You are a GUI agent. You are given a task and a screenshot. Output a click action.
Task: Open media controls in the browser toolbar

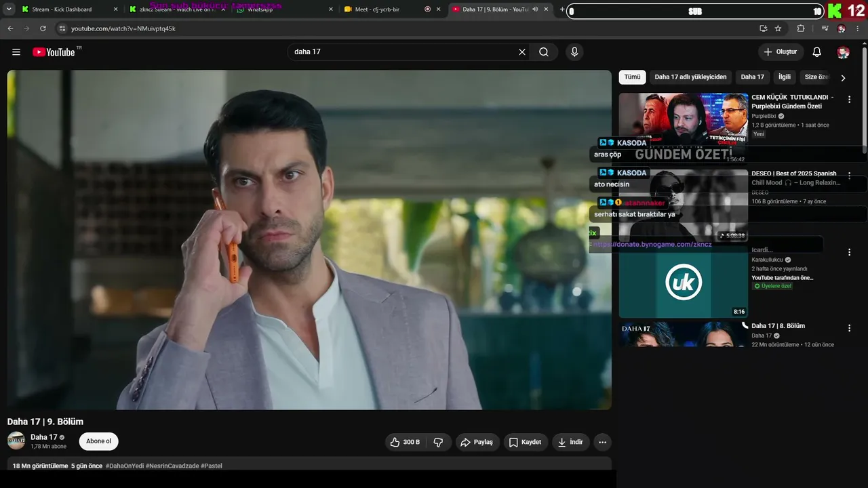pyautogui.click(x=825, y=28)
